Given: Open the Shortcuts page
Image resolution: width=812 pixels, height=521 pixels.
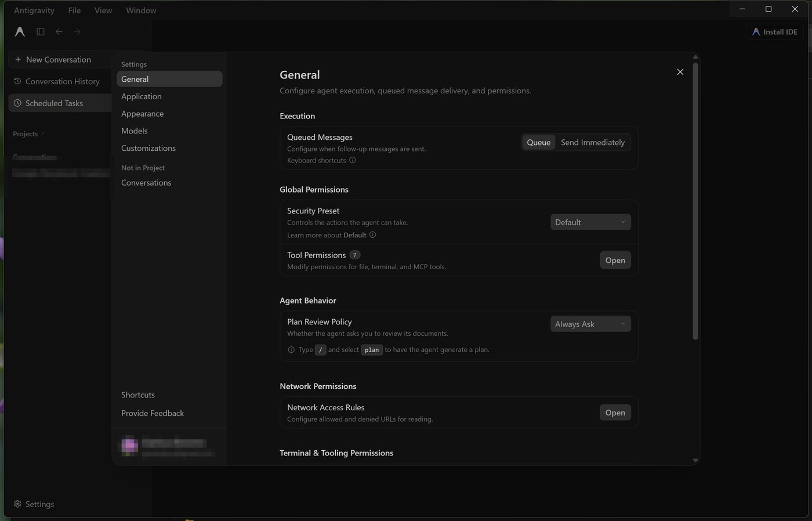Looking at the screenshot, I should (x=138, y=395).
